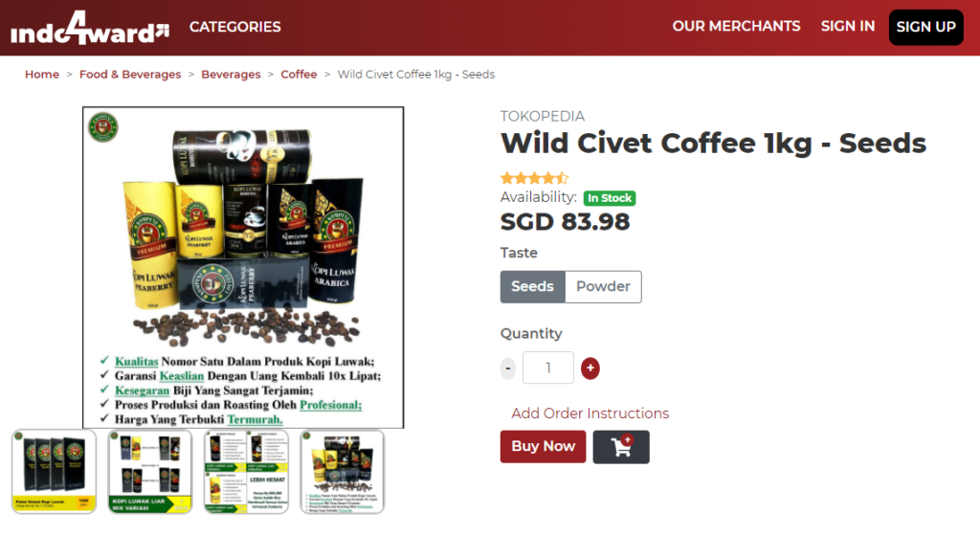The image size is (980, 536).
Task: Increase quantity with plus button
Action: (x=590, y=368)
